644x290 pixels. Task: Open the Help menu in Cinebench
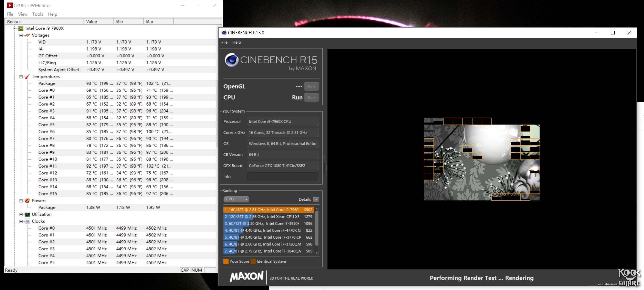pyautogui.click(x=236, y=42)
